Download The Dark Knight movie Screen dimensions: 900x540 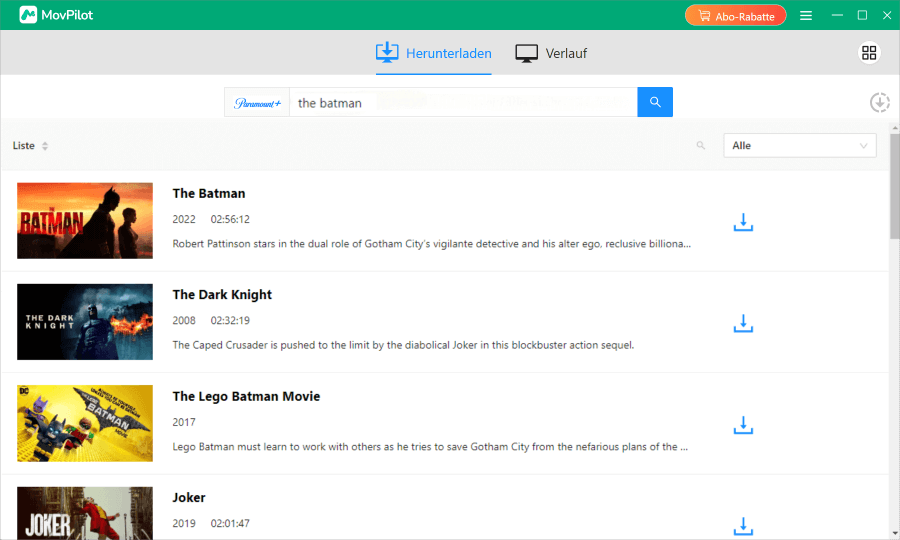coord(743,324)
